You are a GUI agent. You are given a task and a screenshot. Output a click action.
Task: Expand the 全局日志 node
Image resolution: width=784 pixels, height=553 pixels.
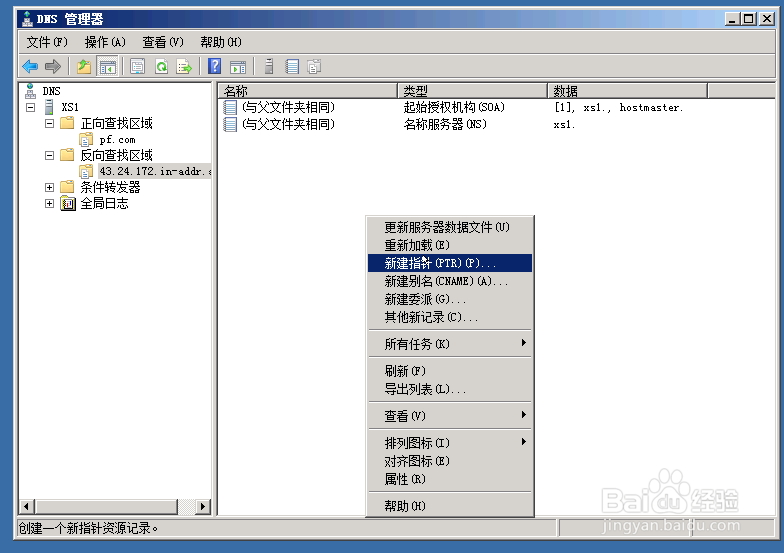(50, 204)
